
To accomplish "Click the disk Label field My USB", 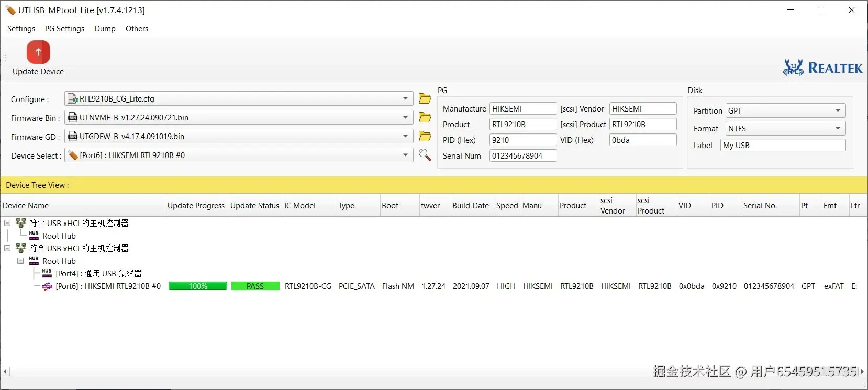I will tap(783, 145).
